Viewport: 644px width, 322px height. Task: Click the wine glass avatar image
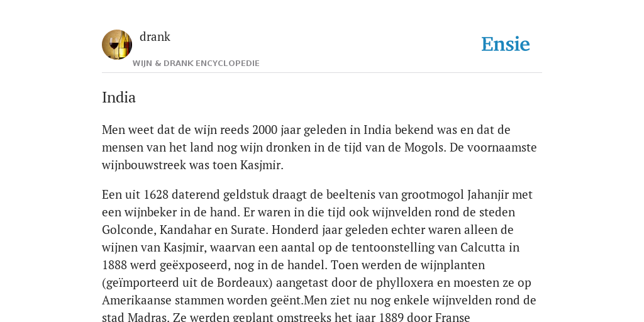(117, 45)
